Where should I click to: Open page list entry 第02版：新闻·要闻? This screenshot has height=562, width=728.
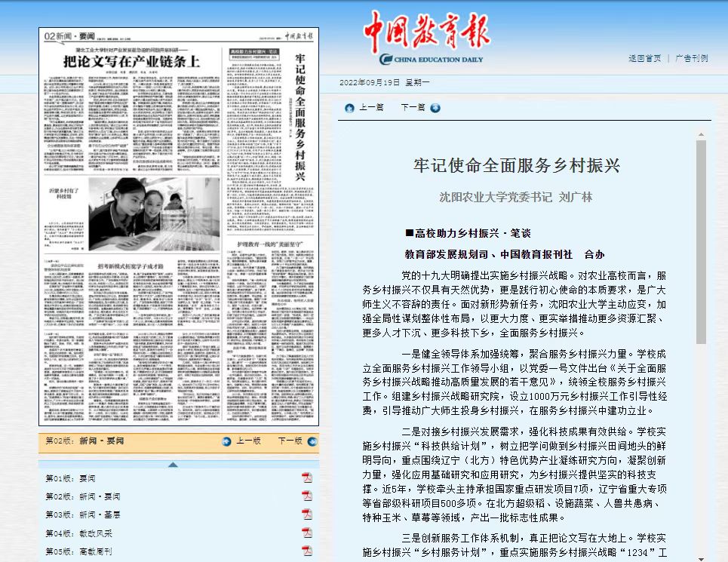click(83, 496)
